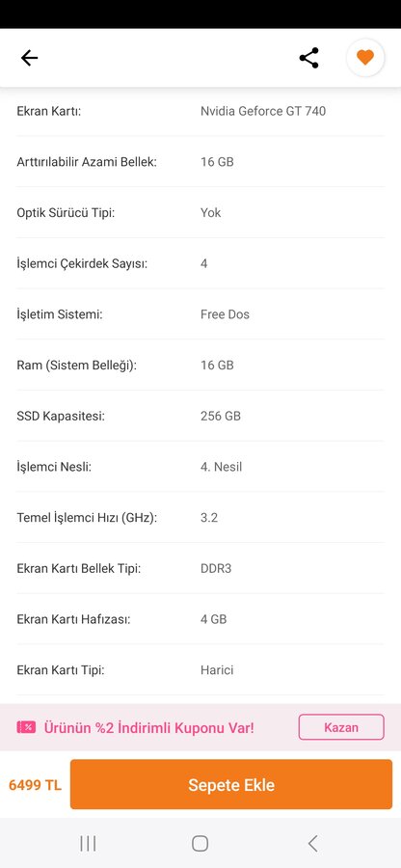Tap the pink coupon ticket icon
401x868 pixels.
tap(26, 727)
